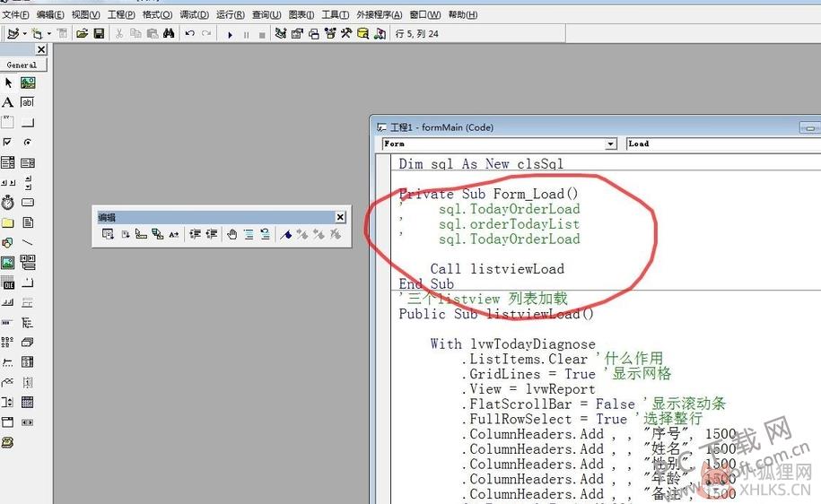Viewport: 821px width, 504px height.
Task: Click the Add Form toolbar icon
Action: tap(37, 33)
